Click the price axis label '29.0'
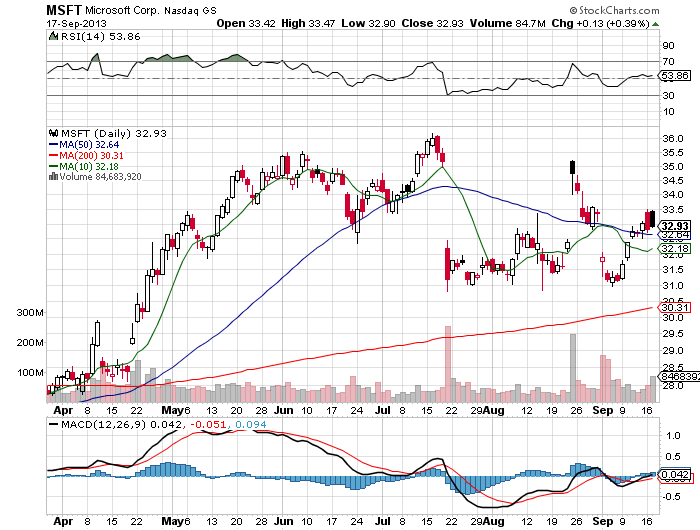The width and height of the screenshot is (700, 530). pyautogui.click(x=672, y=351)
